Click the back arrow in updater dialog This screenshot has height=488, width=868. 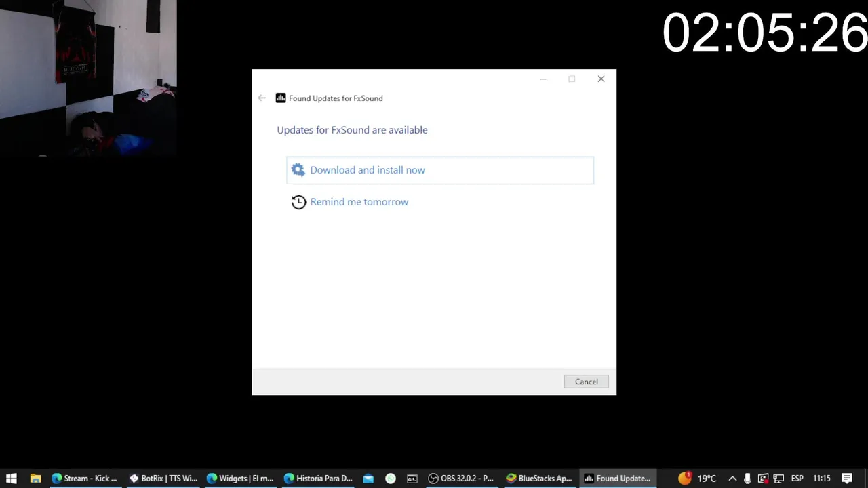(262, 98)
